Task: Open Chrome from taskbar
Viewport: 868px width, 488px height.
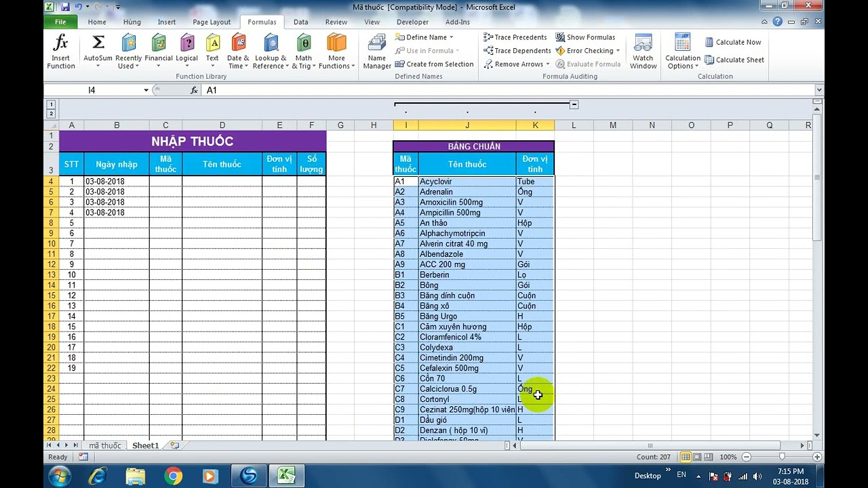Action: point(173,476)
